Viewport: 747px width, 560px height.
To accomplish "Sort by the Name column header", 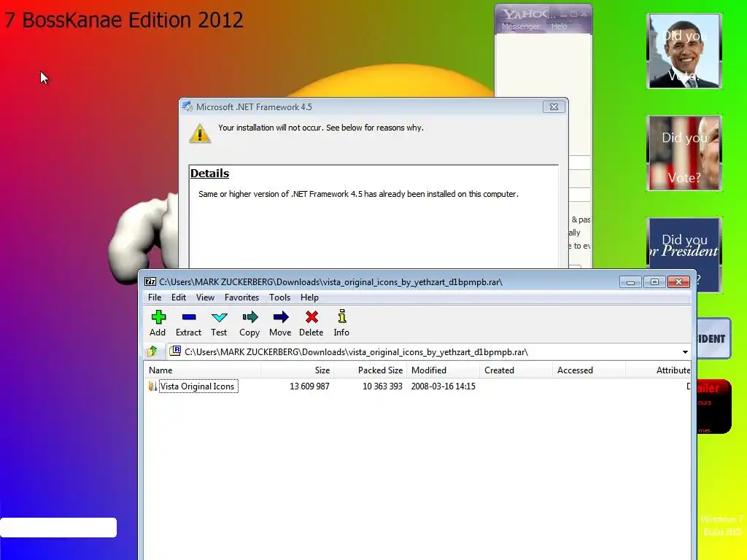I will (203, 370).
